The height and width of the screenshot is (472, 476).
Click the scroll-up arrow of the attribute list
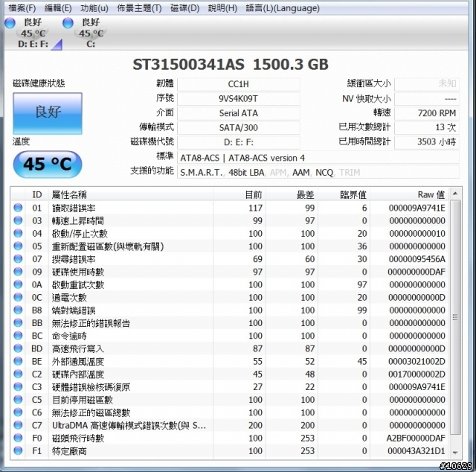pos(455,194)
